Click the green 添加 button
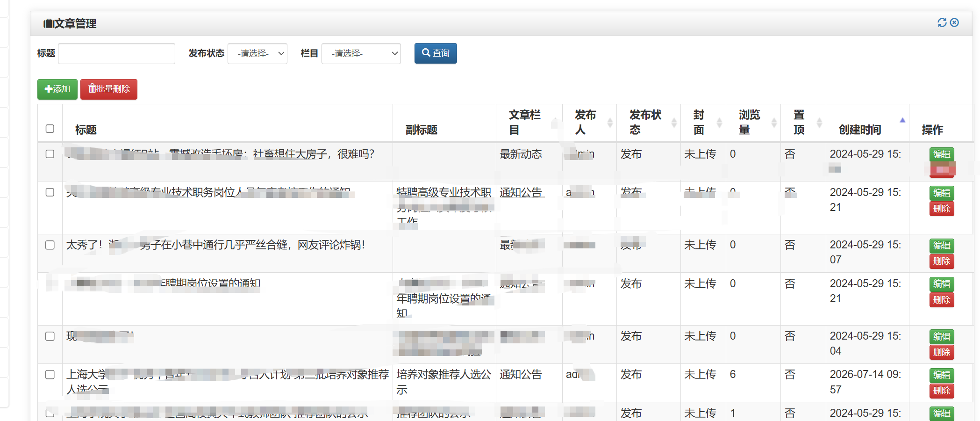Image resolution: width=980 pixels, height=421 pixels. (x=57, y=89)
